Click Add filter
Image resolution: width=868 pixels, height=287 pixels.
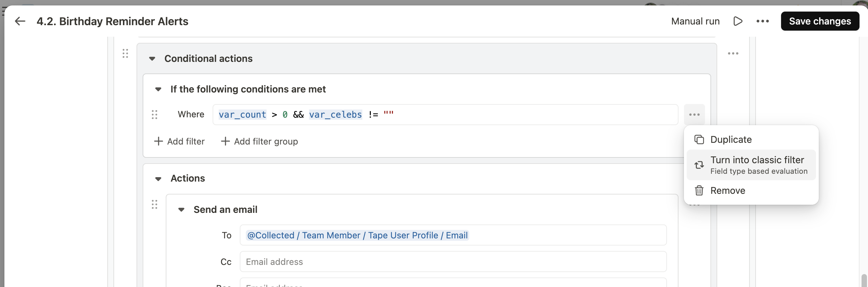tap(179, 141)
